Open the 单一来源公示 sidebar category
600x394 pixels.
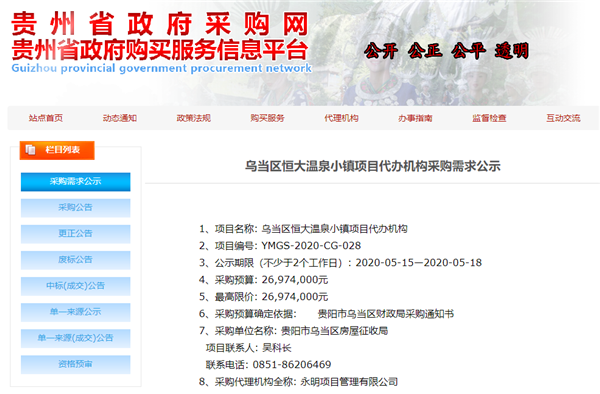point(75,312)
